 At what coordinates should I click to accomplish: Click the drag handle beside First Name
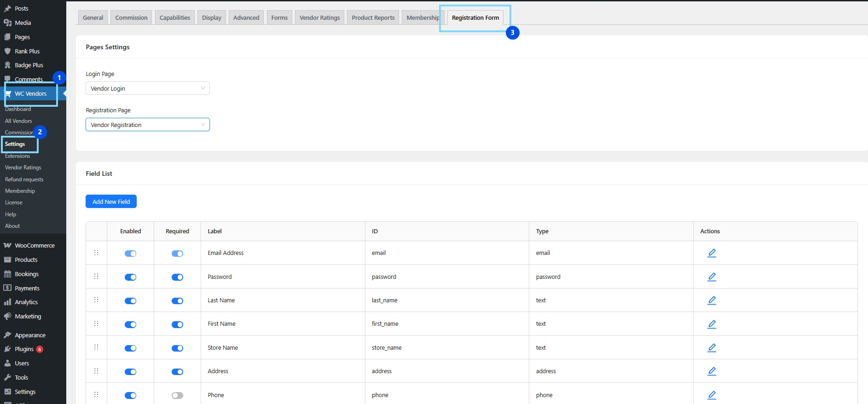pyautogui.click(x=96, y=324)
